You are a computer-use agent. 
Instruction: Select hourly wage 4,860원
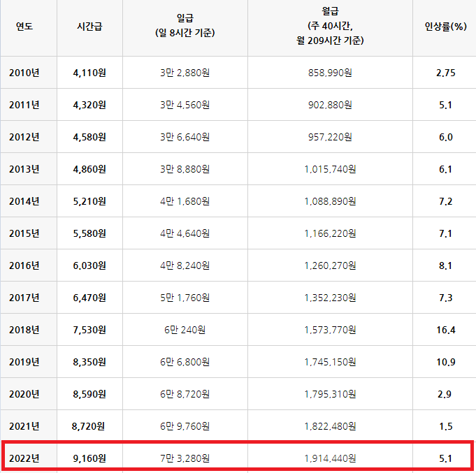pos(89,169)
